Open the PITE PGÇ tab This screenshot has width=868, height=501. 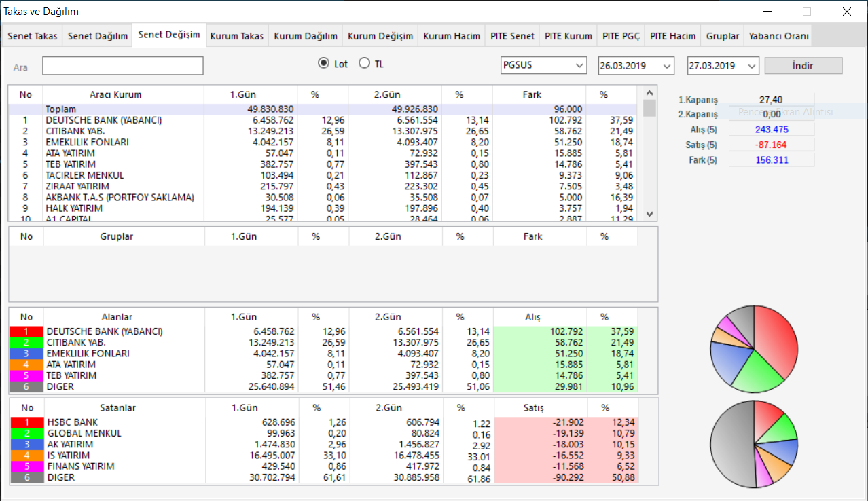pyautogui.click(x=621, y=36)
